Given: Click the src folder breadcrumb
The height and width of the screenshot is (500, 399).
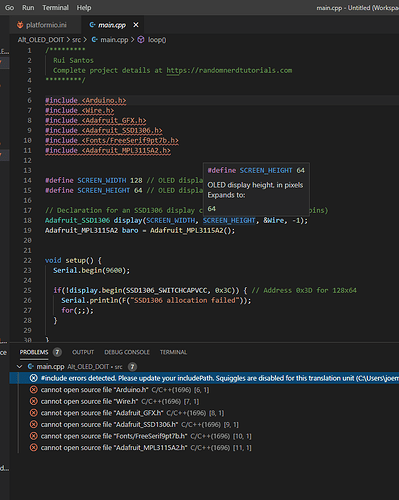Looking at the screenshot, I should click(x=77, y=40).
